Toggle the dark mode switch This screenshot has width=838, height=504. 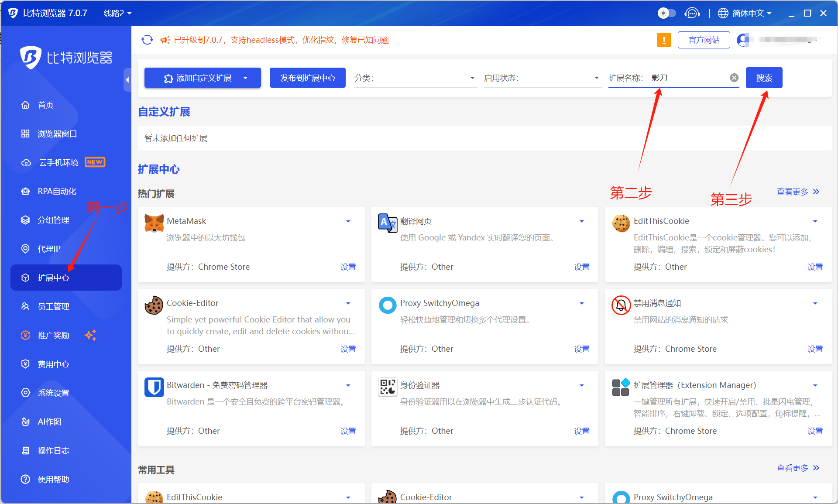click(x=666, y=13)
